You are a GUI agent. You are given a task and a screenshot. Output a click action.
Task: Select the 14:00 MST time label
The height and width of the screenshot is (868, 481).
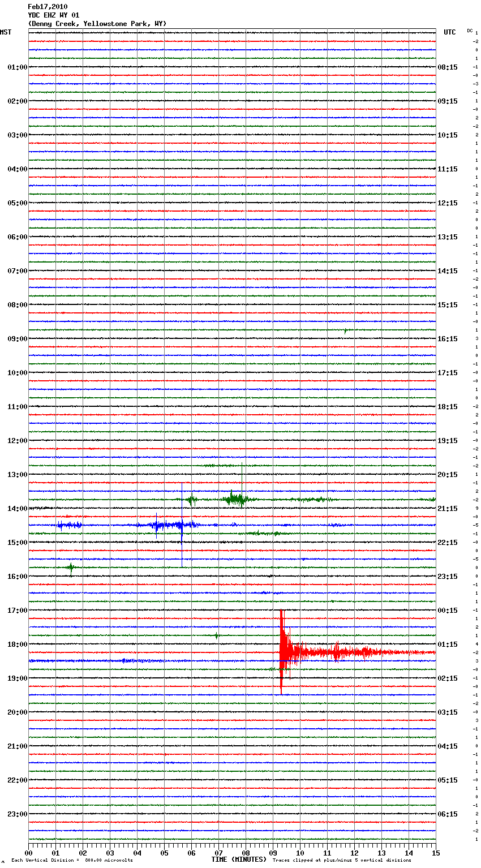point(18,509)
